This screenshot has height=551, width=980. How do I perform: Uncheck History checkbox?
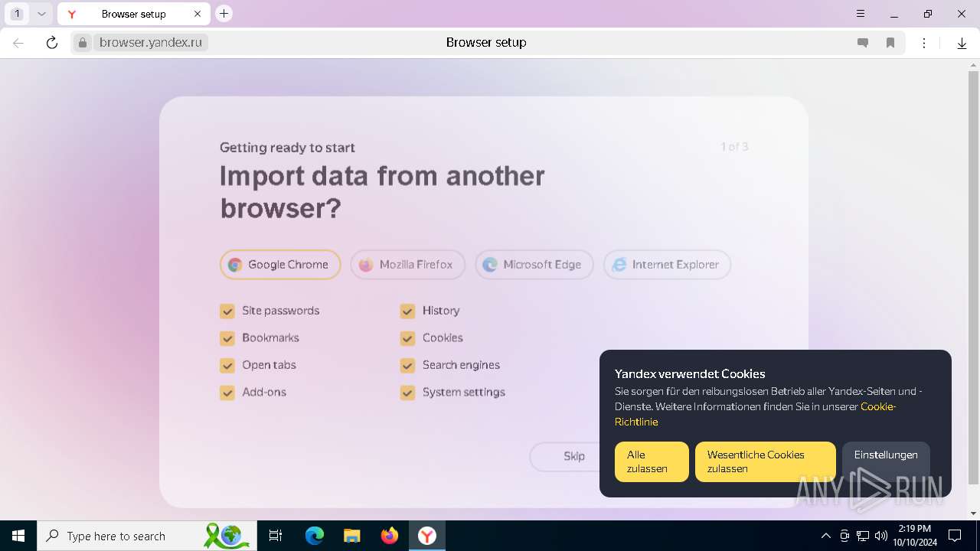click(407, 311)
